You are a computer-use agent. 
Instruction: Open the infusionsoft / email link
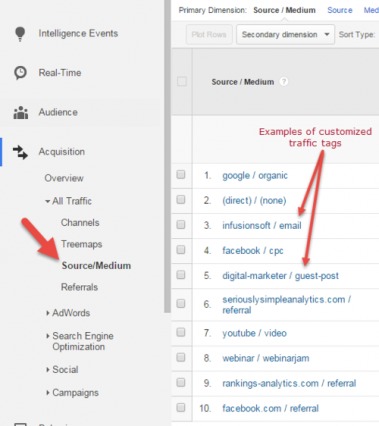pos(262,226)
